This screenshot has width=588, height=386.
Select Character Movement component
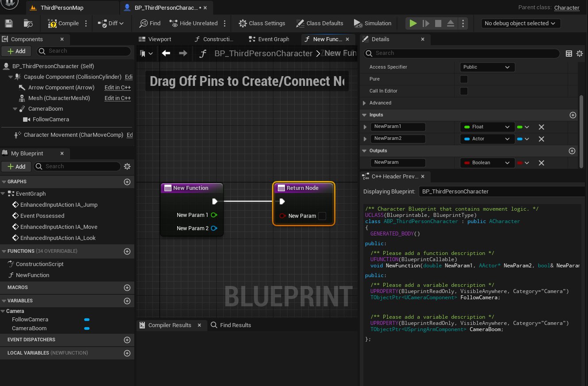(74, 135)
